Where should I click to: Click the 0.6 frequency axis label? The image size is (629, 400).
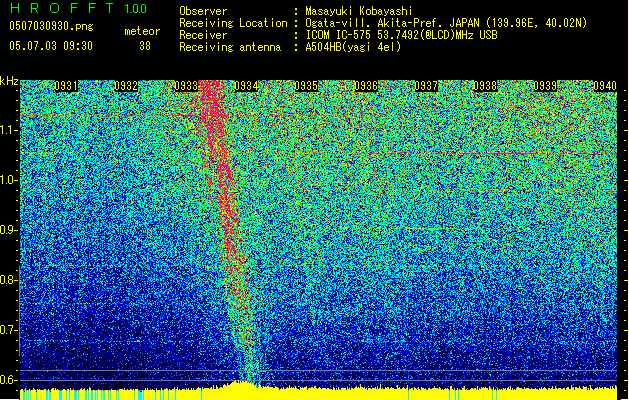coord(8,380)
